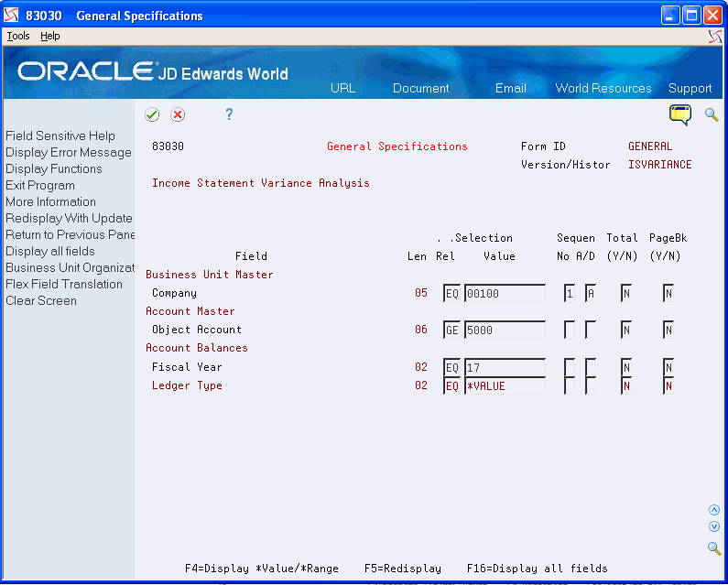
Task: Click Ledger Type value field *VALUE
Action: pos(505,385)
